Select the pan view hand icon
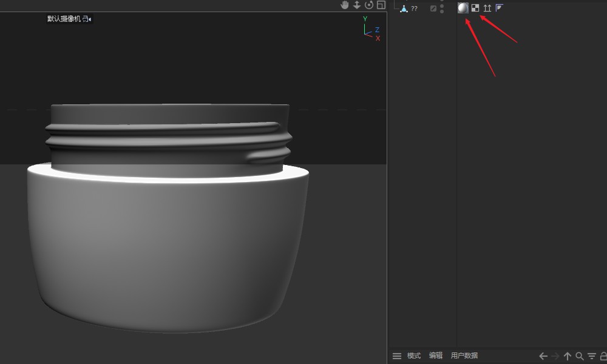 click(x=345, y=6)
